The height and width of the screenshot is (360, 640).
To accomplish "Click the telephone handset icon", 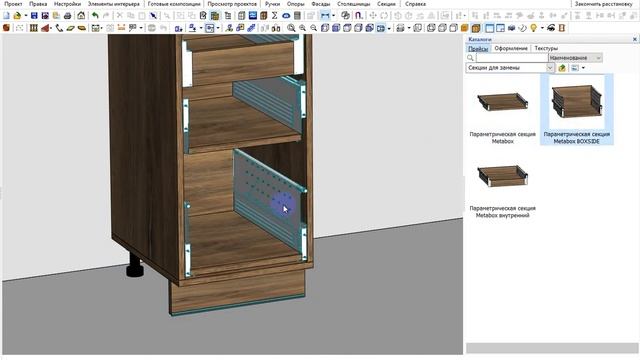I will [59, 28].
